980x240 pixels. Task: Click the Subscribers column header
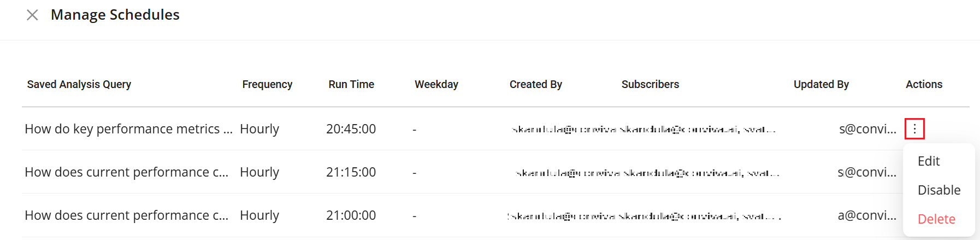tap(650, 84)
